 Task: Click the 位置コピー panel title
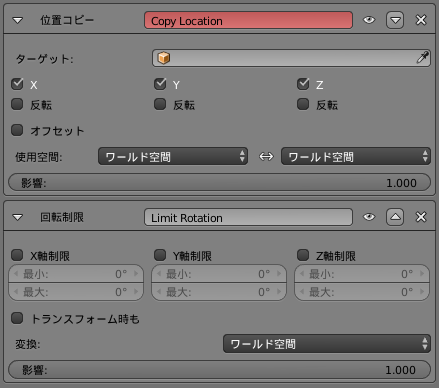[67, 20]
